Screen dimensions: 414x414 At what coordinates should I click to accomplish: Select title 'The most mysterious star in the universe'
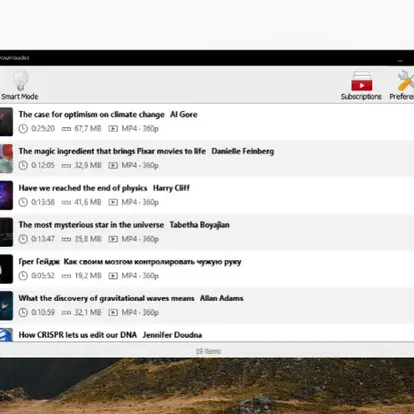point(91,225)
